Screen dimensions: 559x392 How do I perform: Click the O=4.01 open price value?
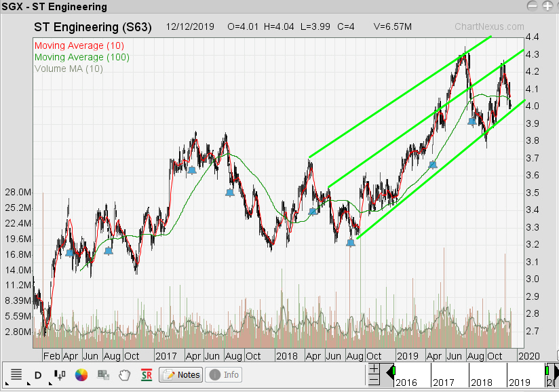(x=243, y=26)
